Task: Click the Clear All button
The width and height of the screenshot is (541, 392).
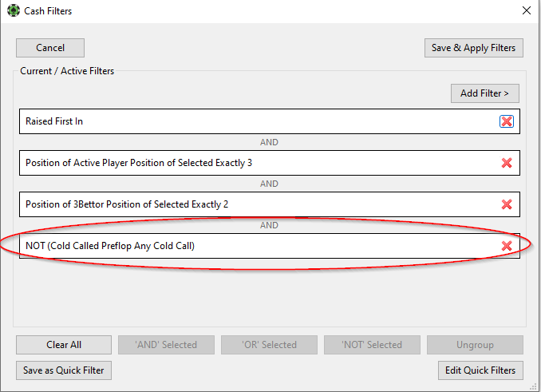Action: click(64, 345)
